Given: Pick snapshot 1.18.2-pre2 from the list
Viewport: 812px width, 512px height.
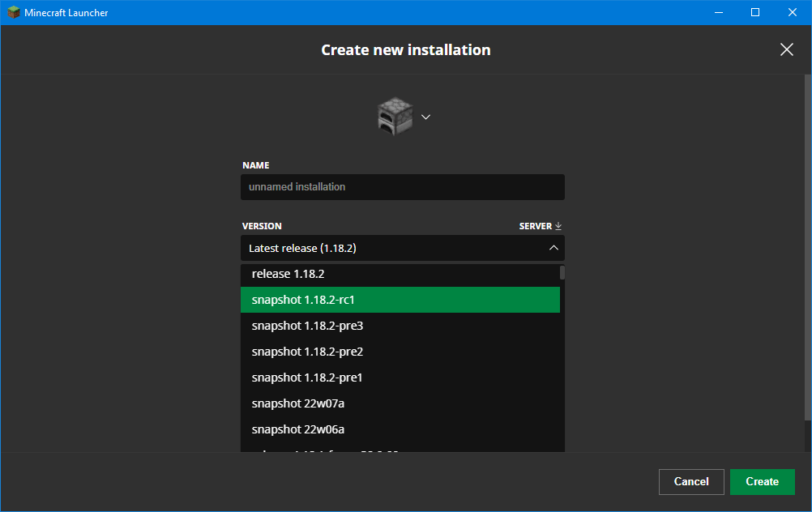Looking at the screenshot, I should click(x=400, y=352).
